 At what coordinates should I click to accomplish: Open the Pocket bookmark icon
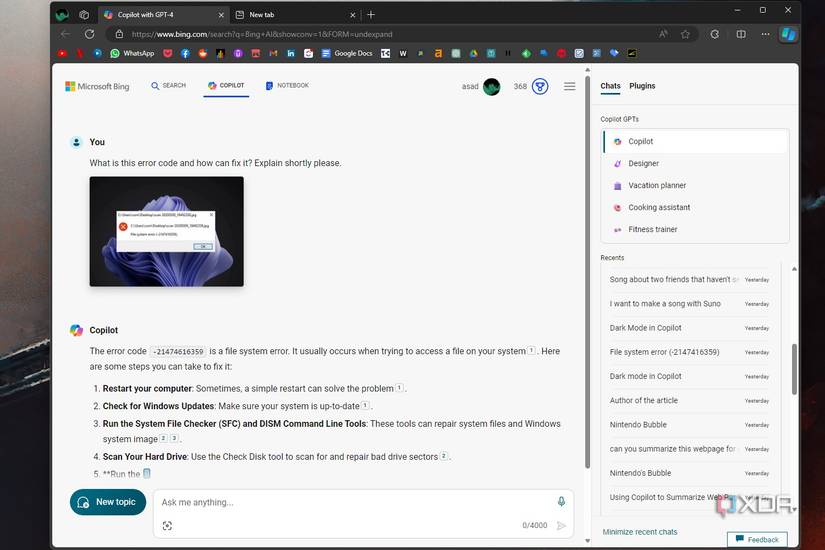[168, 53]
